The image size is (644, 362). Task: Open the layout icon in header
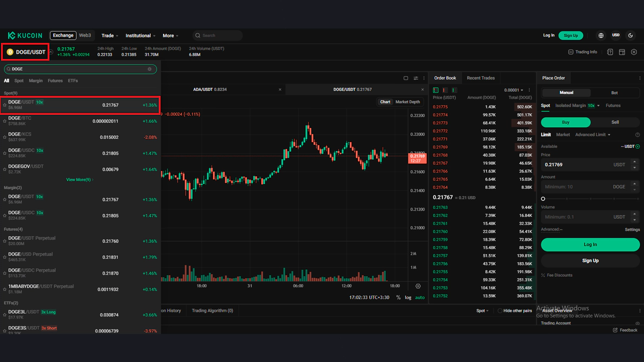tap(622, 52)
